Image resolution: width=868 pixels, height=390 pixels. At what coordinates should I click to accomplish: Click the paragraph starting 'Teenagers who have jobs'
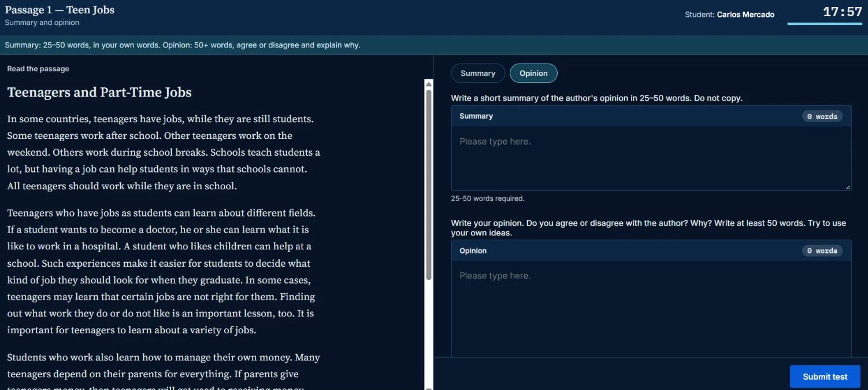pos(161,272)
